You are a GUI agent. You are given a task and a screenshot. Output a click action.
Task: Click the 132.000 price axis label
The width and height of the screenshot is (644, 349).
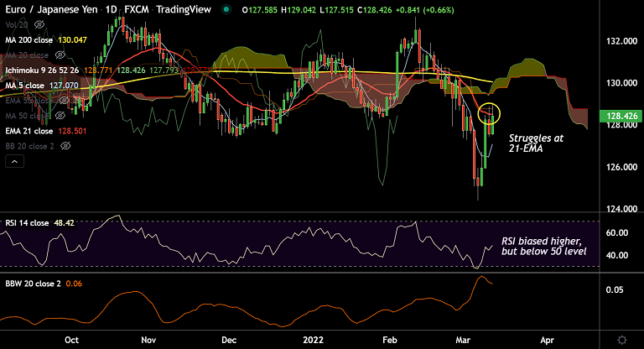622,41
